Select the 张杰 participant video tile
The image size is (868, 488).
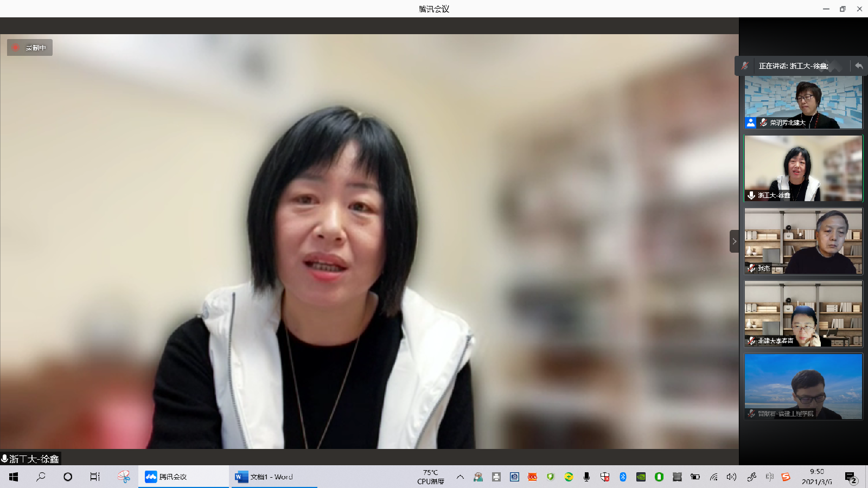point(803,241)
